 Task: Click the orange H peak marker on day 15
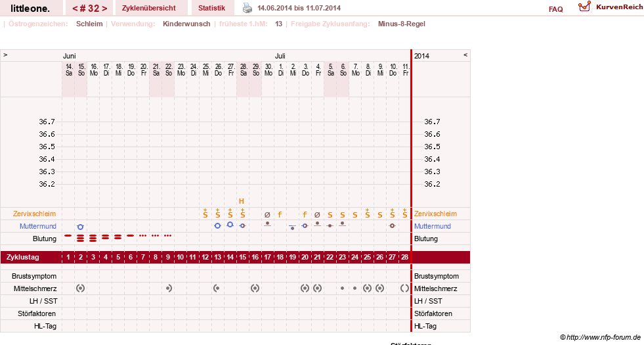tap(242, 201)
